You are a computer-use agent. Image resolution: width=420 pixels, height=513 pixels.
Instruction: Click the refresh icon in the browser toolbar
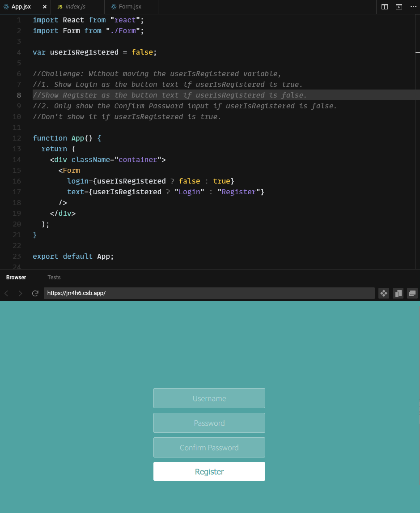point(35,293)
